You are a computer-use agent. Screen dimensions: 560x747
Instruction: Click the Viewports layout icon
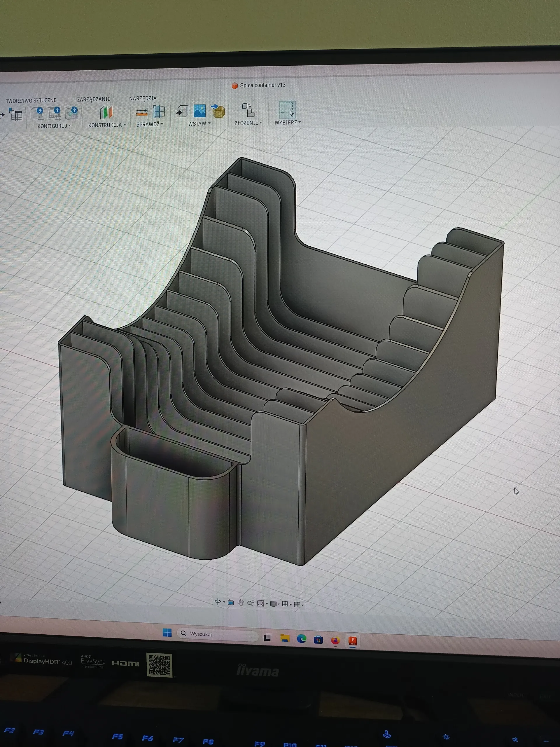tap(297, 605)
